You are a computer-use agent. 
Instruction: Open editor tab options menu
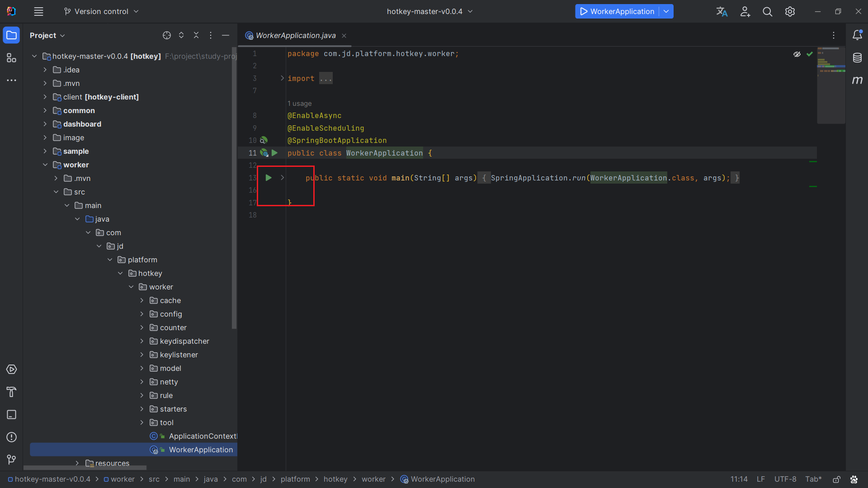click(834, 35)
